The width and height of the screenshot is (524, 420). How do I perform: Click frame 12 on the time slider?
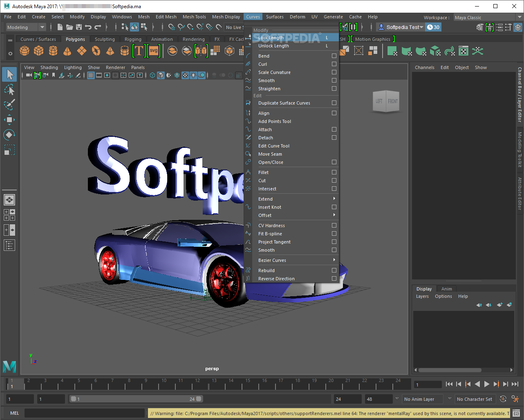point(197,384)
